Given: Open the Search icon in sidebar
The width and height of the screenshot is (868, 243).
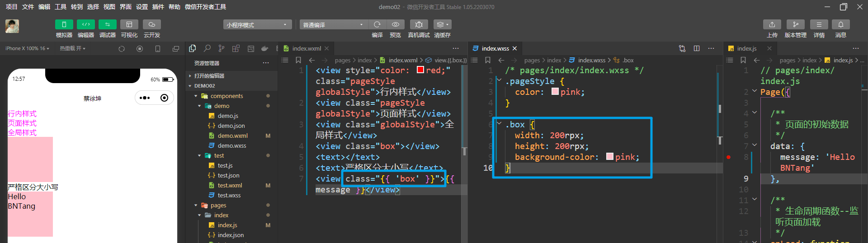Looking at the screenshot, I should (x=207, y=48).
